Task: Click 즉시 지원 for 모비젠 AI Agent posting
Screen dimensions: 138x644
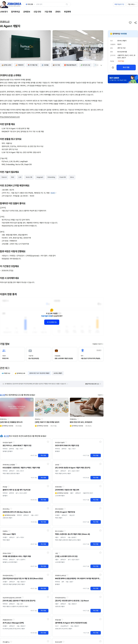Action: point(96,478)
